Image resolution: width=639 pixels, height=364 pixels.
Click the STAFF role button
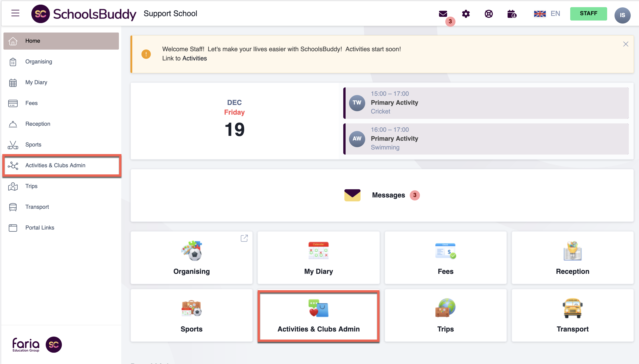588,14
